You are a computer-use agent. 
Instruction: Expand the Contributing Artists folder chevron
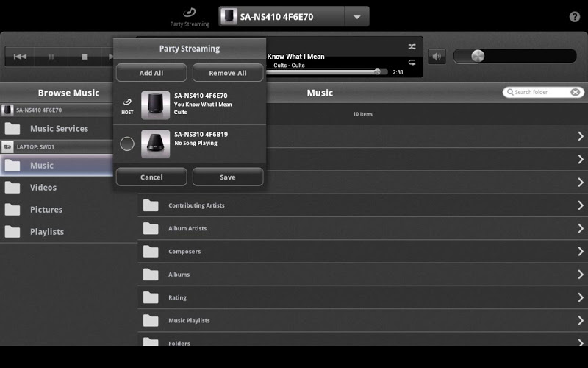click(x=580, y=205)
